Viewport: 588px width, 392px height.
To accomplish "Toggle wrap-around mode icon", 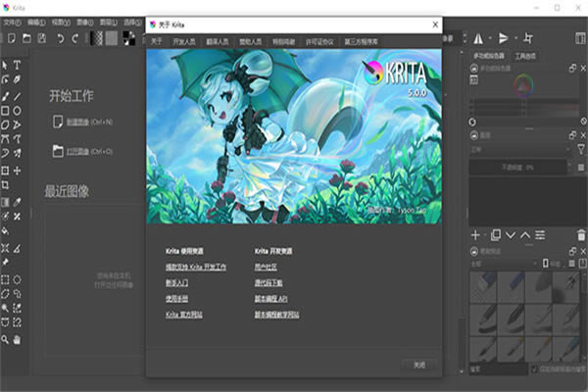I will (x=528, y=38).
